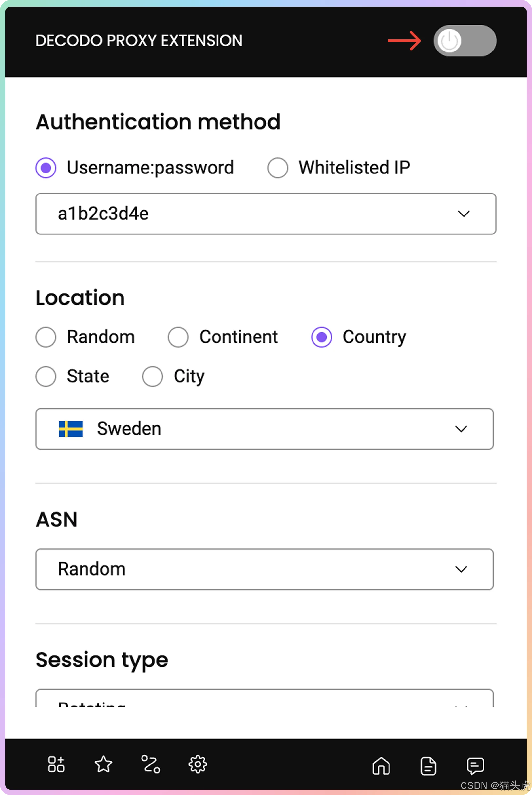The image size is (532, 795).
Task: Open documentation page icon
Action: (x=428, y=766)
